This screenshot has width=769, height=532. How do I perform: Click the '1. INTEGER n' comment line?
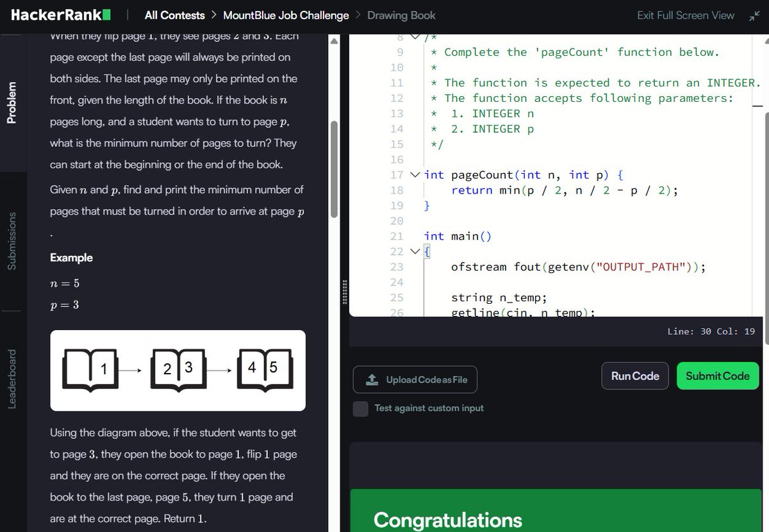[x=492, y=113]
